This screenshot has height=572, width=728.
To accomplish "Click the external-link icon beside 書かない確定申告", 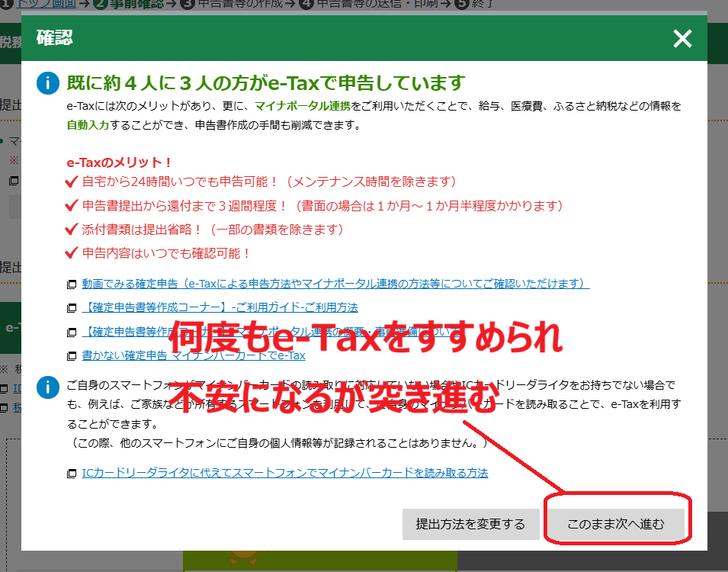I will [72, 356].
